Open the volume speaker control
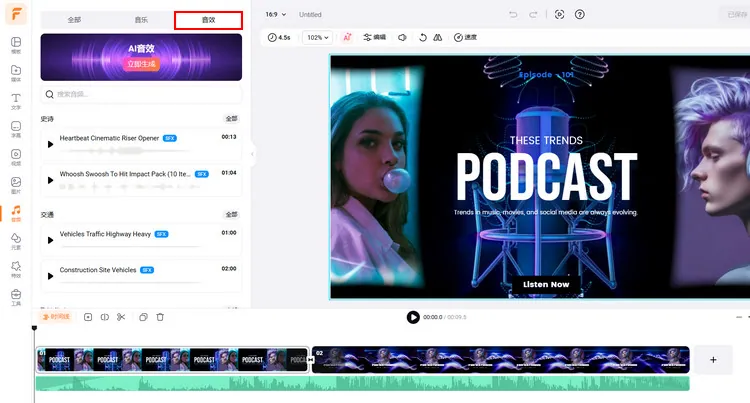The width and height of the screenshot is (750, 403). (x=402, y=37)
